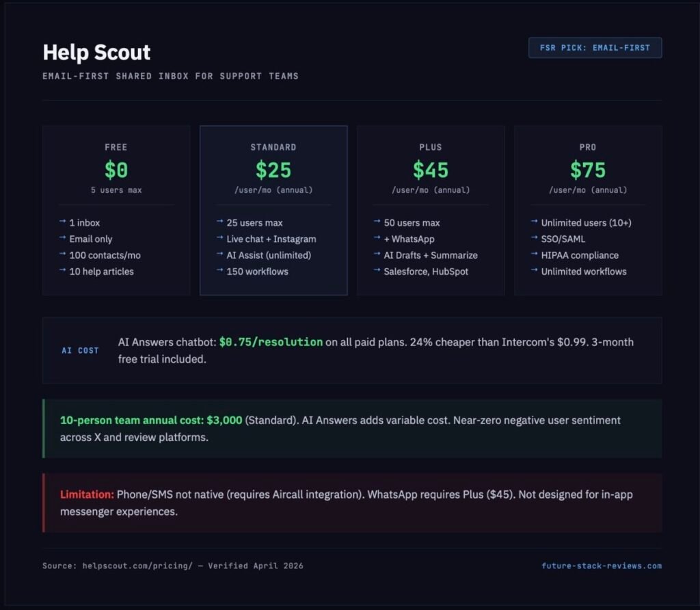
Task: Select the FREE plan card
Action: pos(116,210)
